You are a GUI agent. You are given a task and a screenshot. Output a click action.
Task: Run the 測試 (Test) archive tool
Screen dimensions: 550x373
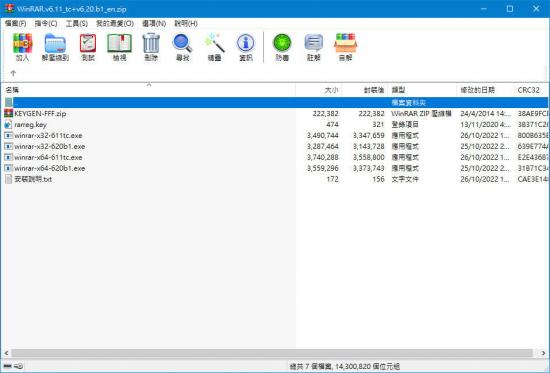coord(88,43)
